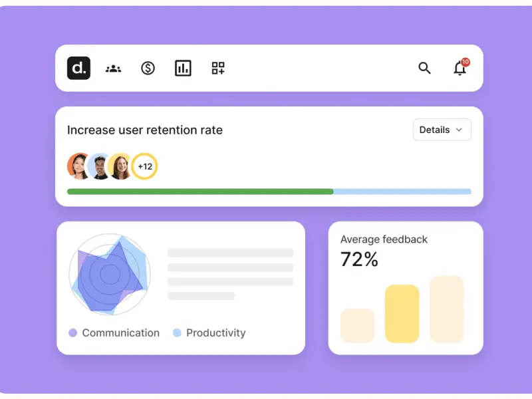Show the +12 additional members

tap(145, 166)
